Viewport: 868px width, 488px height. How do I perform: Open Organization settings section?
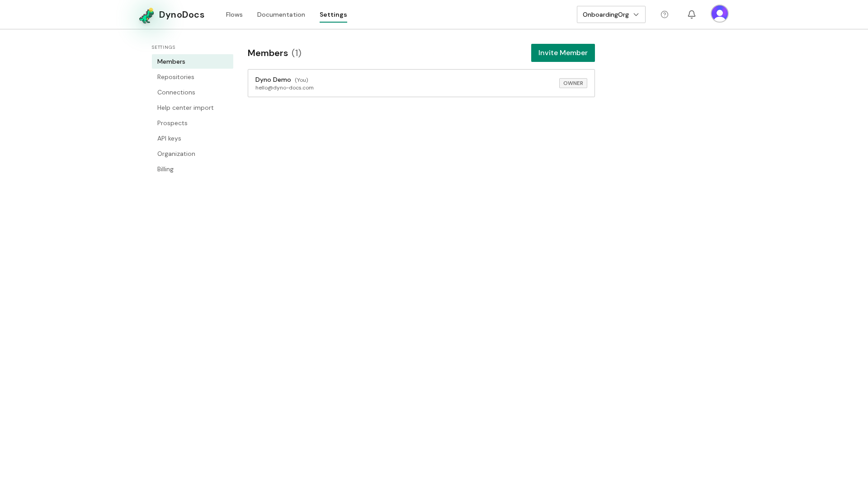point(193,154)
